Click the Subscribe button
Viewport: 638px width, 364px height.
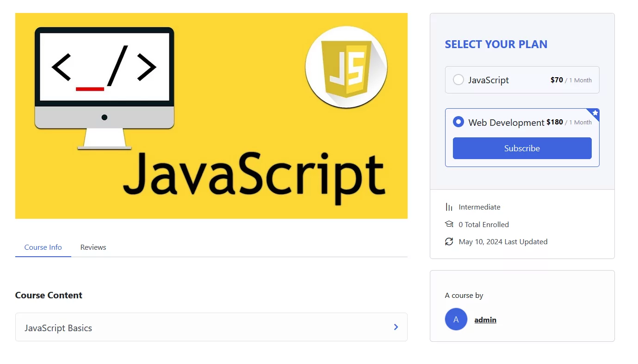[522, 148]
